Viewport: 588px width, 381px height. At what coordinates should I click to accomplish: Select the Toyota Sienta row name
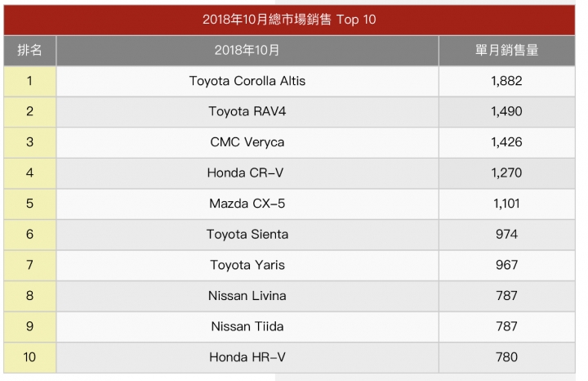click(247, 235)
